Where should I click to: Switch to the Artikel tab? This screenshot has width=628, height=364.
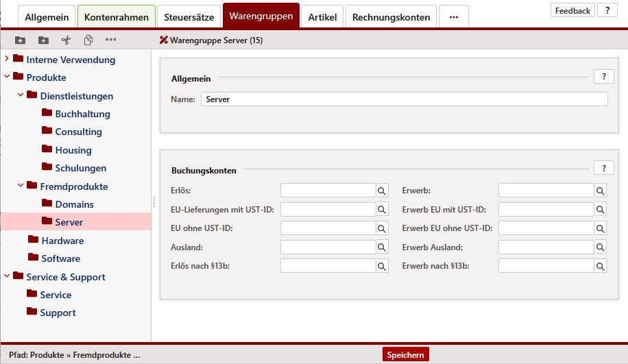pyautogui.click(x=322, y=17)
